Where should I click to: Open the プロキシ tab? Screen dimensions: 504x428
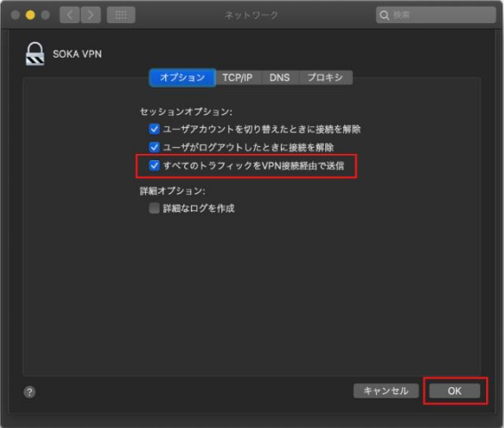click(x=325, y=77)
